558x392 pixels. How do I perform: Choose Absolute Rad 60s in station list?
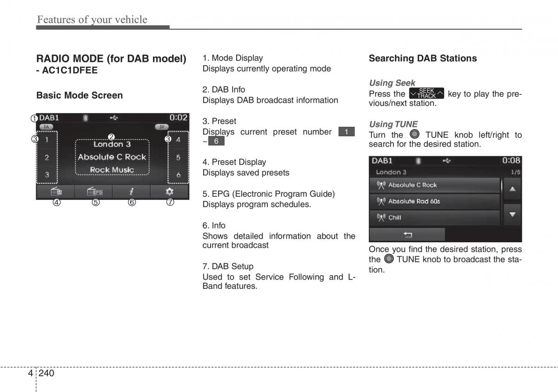434,201
